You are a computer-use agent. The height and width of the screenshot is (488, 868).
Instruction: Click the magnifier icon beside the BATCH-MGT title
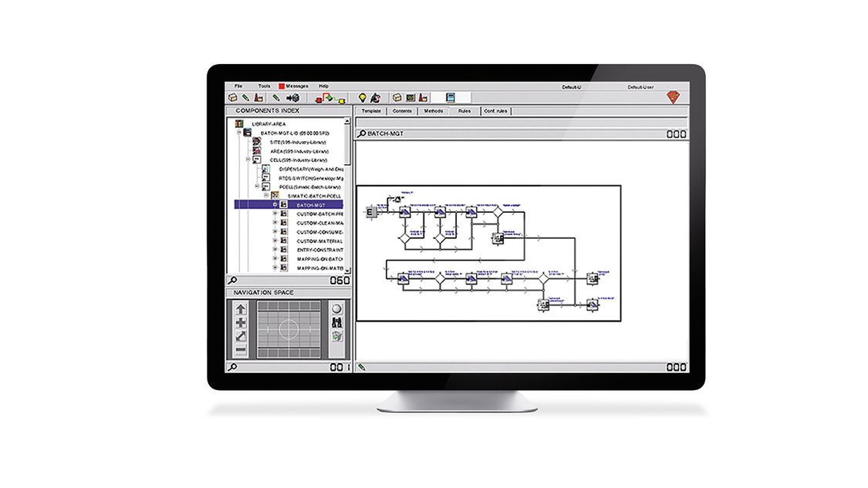point(362,133)
